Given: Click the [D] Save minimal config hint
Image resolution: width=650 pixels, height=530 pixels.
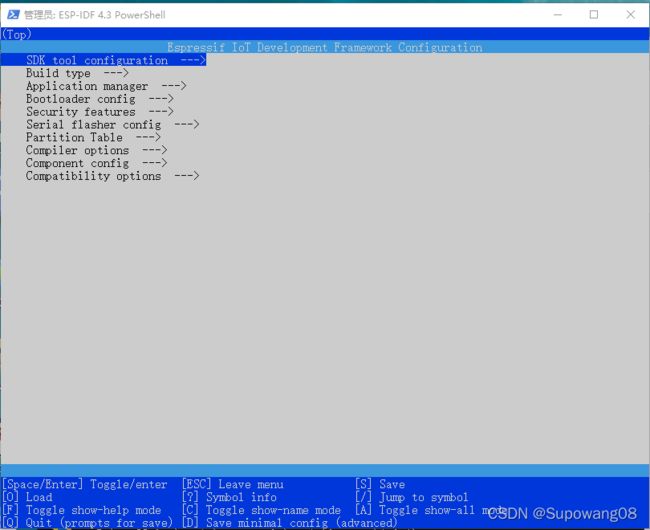Looking at the screenshot, I should tap(289, 523).
